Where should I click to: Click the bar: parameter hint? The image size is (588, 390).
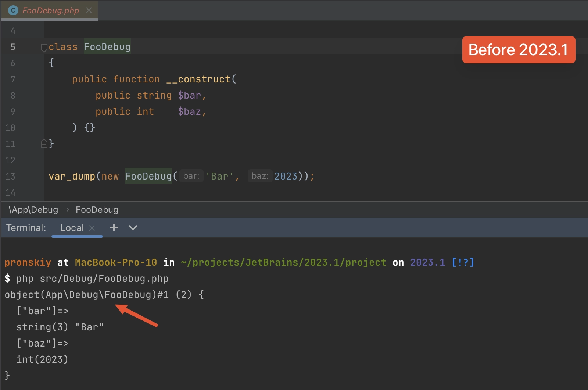coord(191,176)
